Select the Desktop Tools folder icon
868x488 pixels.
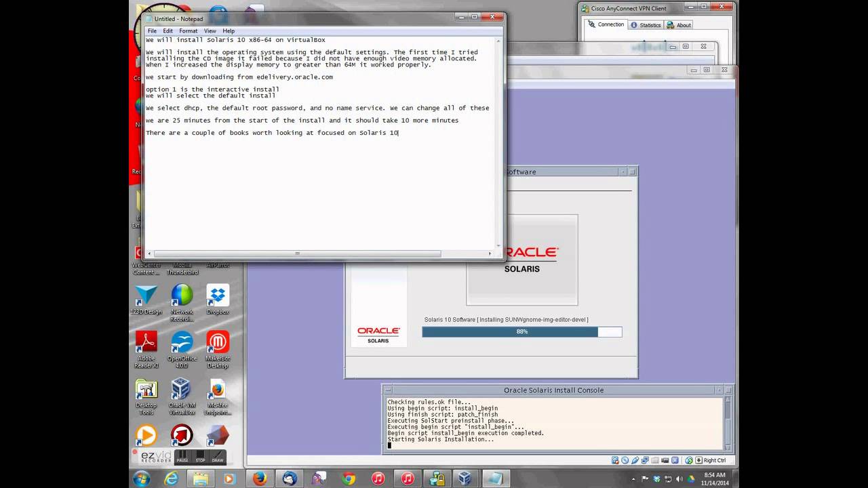[x=146, y=397]
